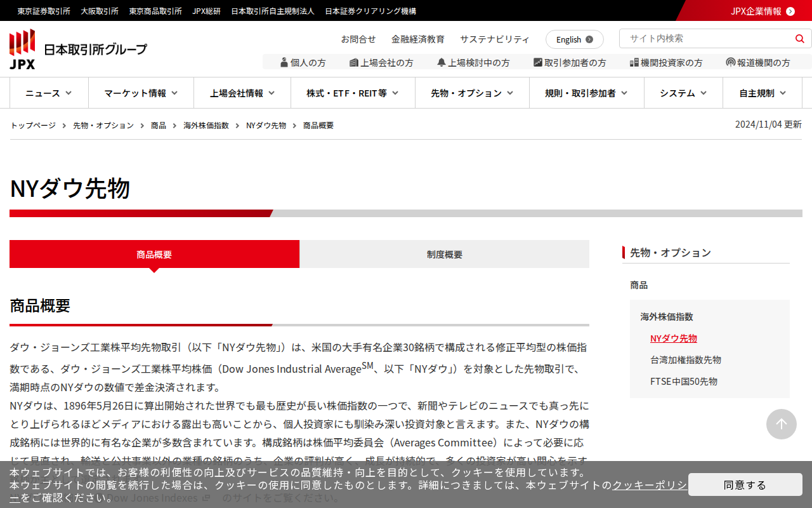Select NYダウ先物 in the sidebar
The height and width of the screenshot is (508, 812).
[674, 338]
